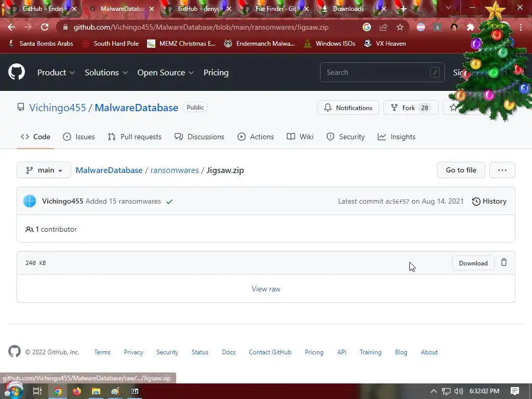Focus the GitHub search box
The height and width of the screenshot is (399, 532).
(382, 72)
